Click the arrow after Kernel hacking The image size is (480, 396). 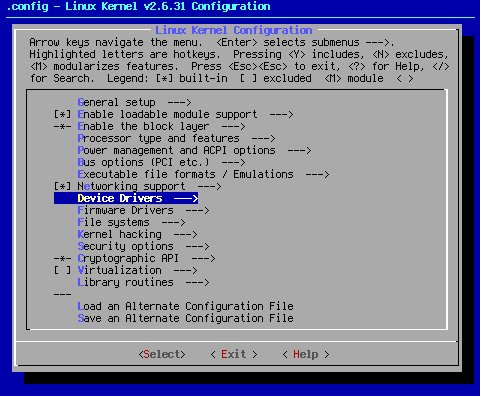click(185, 234)
